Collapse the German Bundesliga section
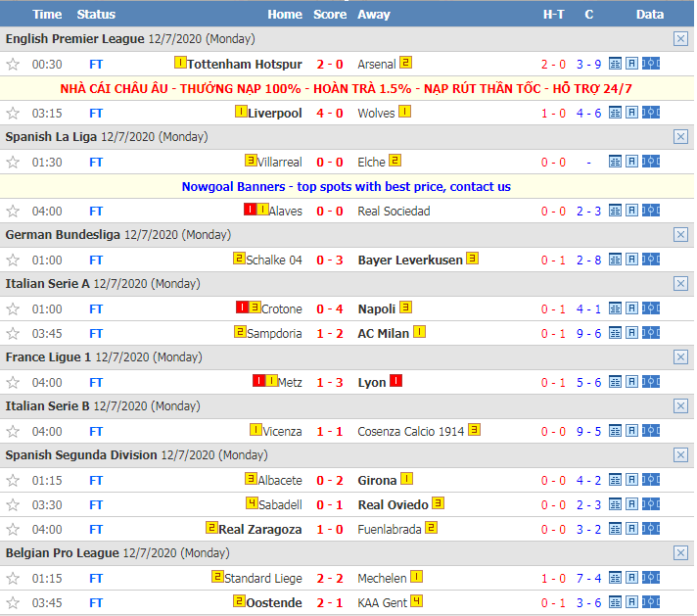This screenshot has height=616, width=697. click(x=680, y=235)
